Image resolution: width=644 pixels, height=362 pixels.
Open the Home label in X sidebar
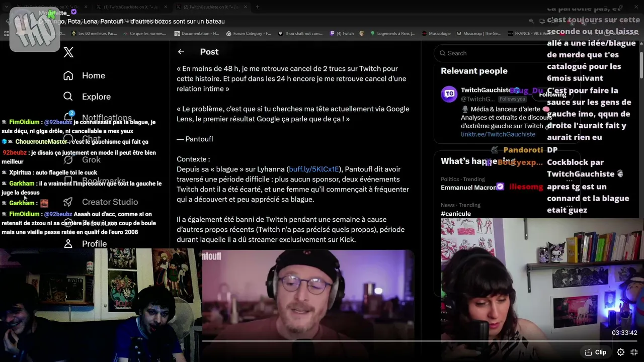pyautogui.click(x=94, y=75)
